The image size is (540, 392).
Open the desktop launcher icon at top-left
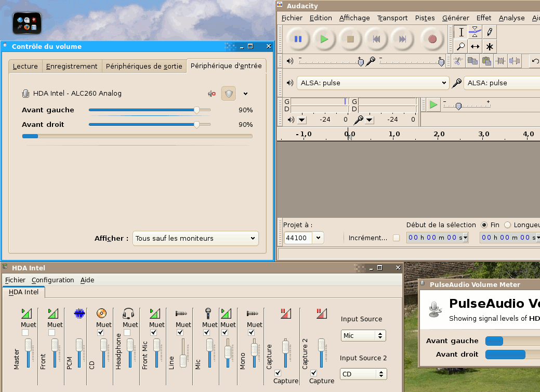(27, 23)
